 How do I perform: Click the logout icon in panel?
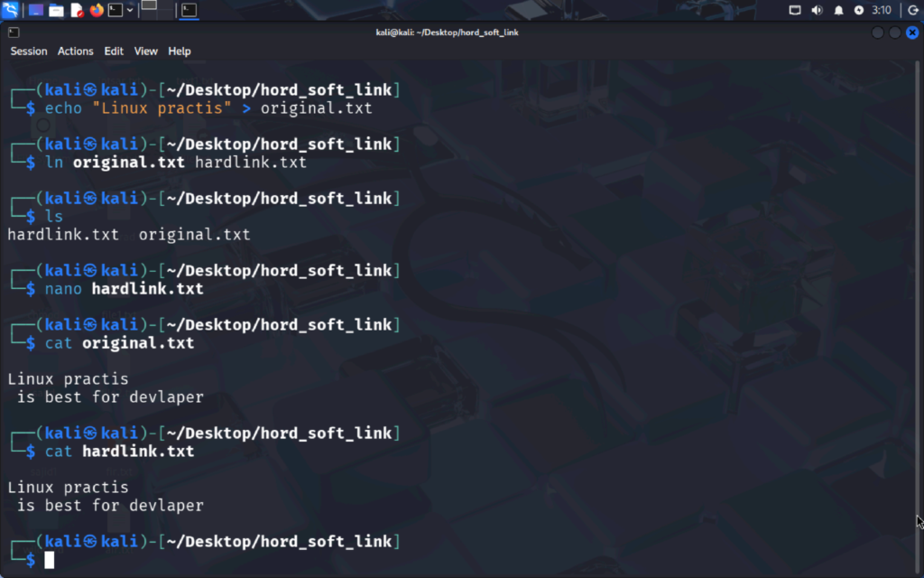(x=912, y=11)
